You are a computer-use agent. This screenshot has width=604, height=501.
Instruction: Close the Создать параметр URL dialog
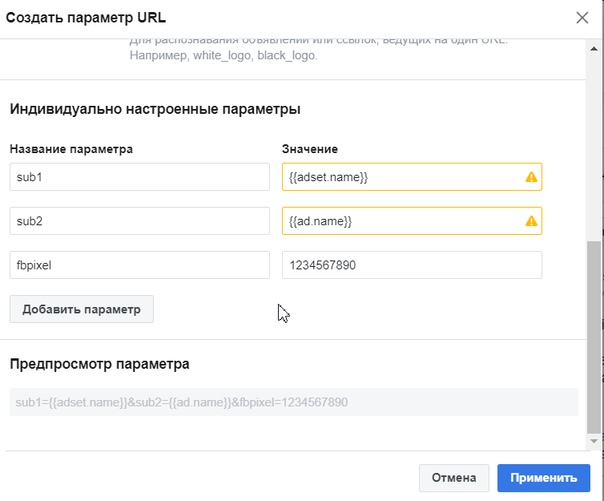[582, 17]
